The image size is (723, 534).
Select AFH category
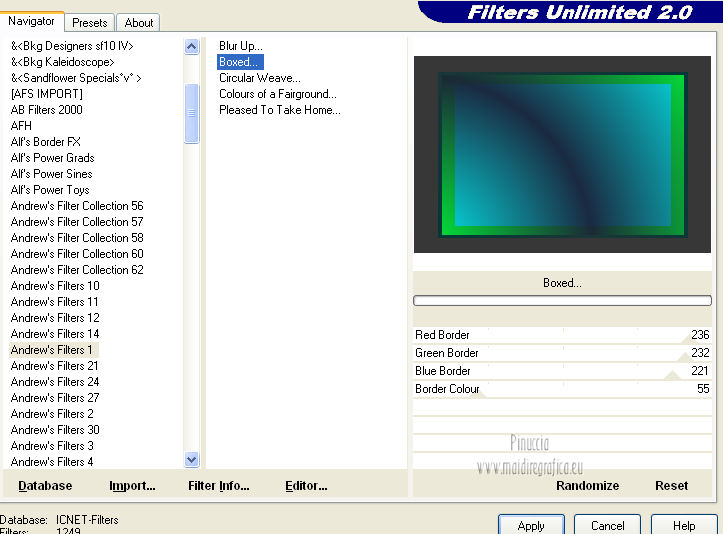point(21,126)
